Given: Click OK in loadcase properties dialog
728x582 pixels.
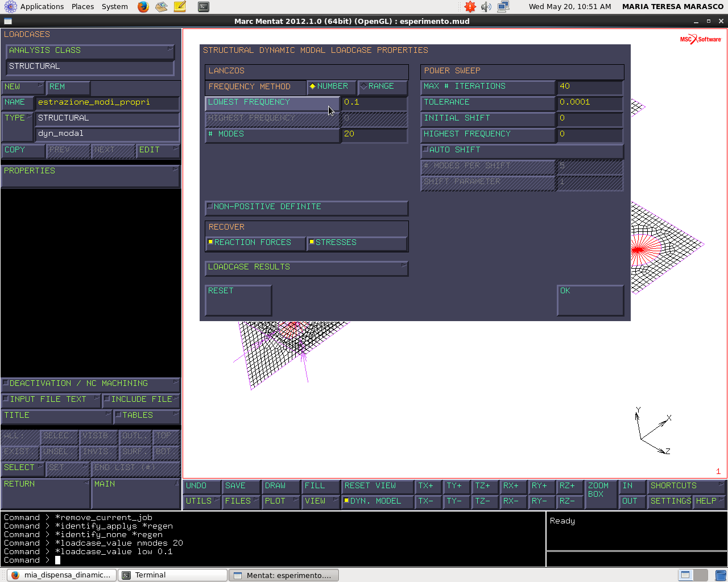Looking at the screenshot, I should tap(590, 300).
